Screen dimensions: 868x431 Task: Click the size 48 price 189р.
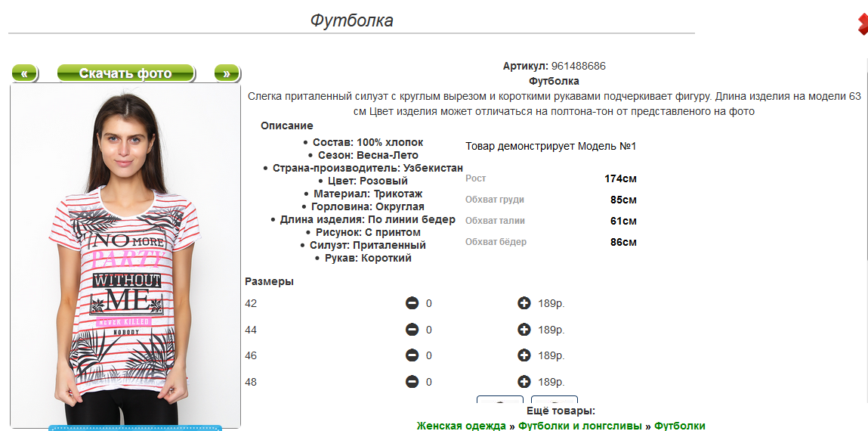[551, 383]
